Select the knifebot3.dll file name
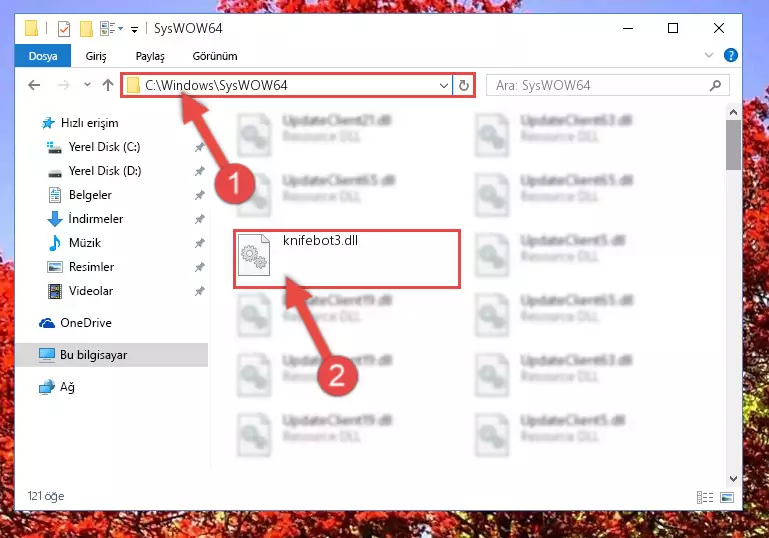This screenshot has height=538, width=769. coord(320,240)
